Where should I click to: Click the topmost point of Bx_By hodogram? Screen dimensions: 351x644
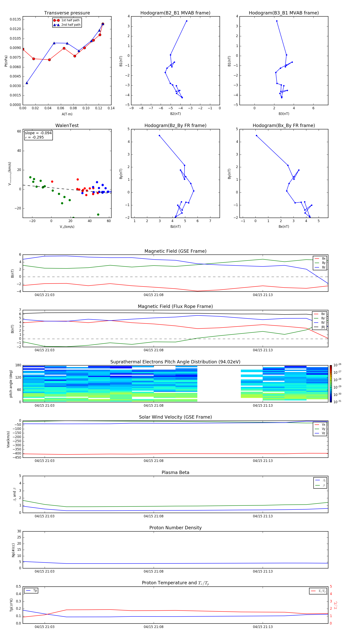pyautogui.click(x=256, y=135)
